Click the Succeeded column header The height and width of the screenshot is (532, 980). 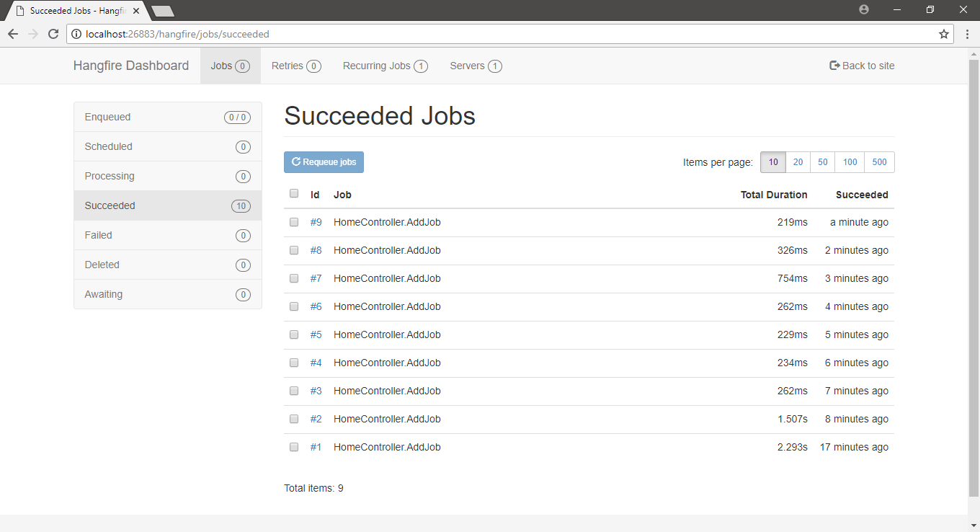click(862, 195)
